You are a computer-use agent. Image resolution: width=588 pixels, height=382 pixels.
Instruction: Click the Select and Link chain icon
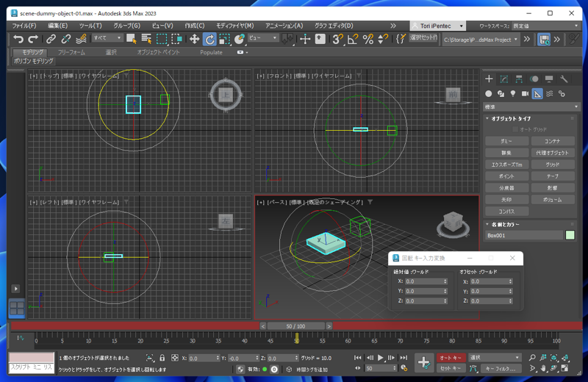point(51,39)
